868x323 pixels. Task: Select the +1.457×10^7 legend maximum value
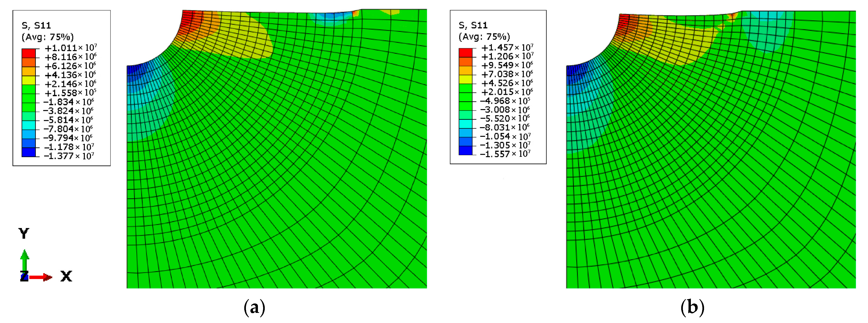[507, 47]
